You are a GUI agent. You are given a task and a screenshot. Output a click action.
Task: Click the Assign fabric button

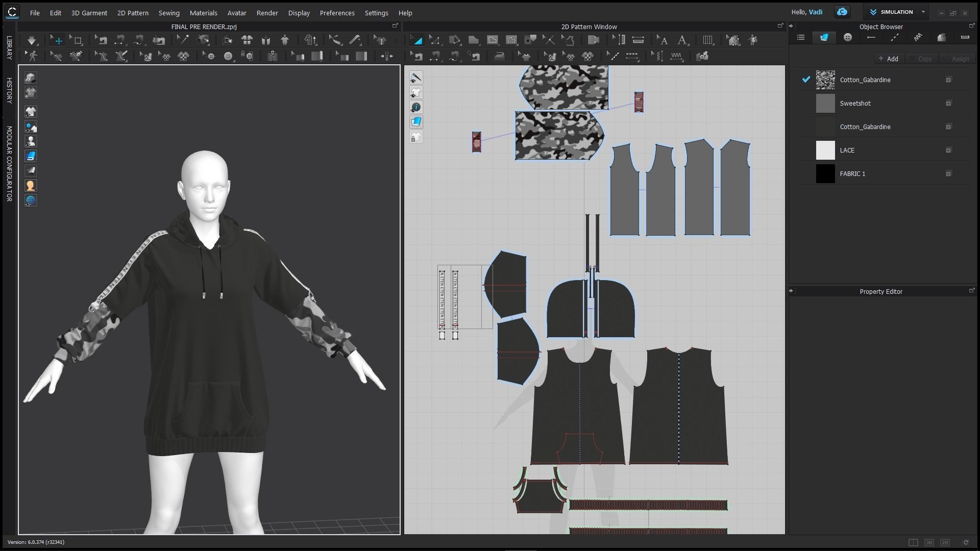click(x=957, y=59)
